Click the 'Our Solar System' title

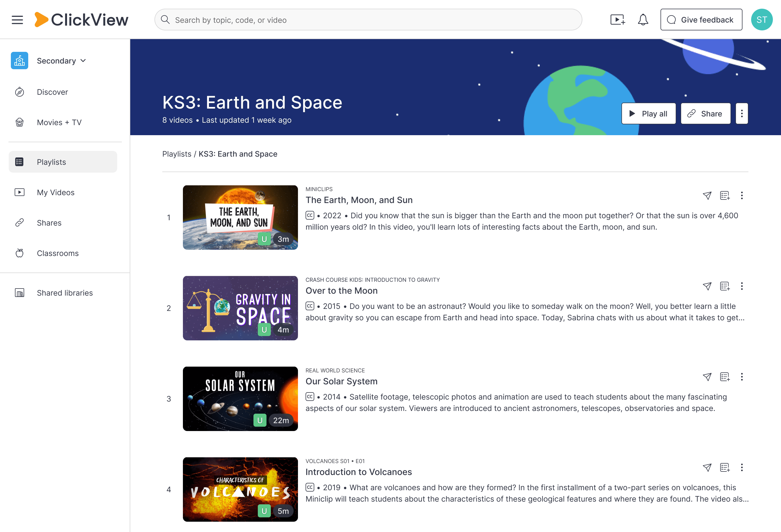coord(341,381)
